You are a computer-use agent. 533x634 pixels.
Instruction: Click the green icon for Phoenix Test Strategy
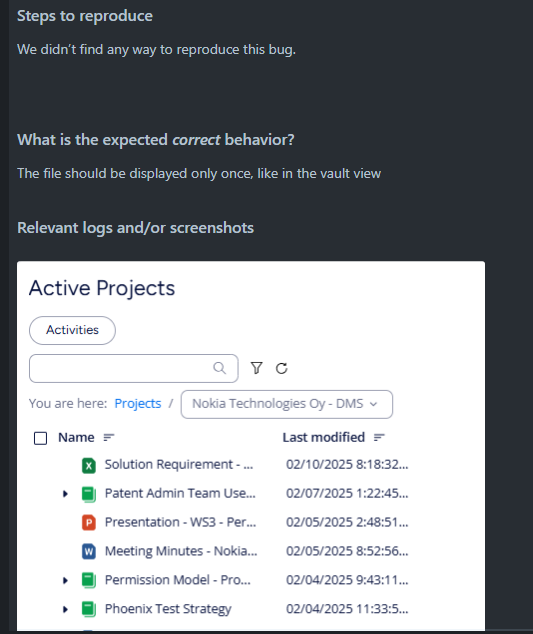[89, 609]
